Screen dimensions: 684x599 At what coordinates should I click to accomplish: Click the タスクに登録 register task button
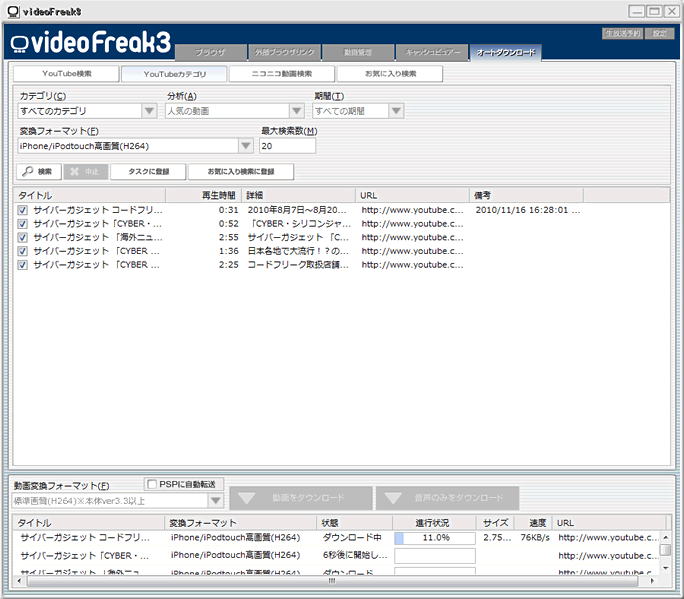[147, 172]
